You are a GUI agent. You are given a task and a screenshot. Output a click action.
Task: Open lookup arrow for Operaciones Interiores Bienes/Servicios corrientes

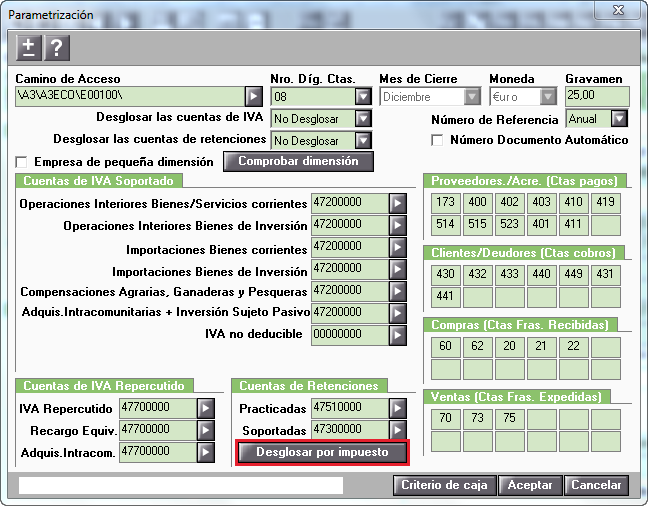pos(398,203)
